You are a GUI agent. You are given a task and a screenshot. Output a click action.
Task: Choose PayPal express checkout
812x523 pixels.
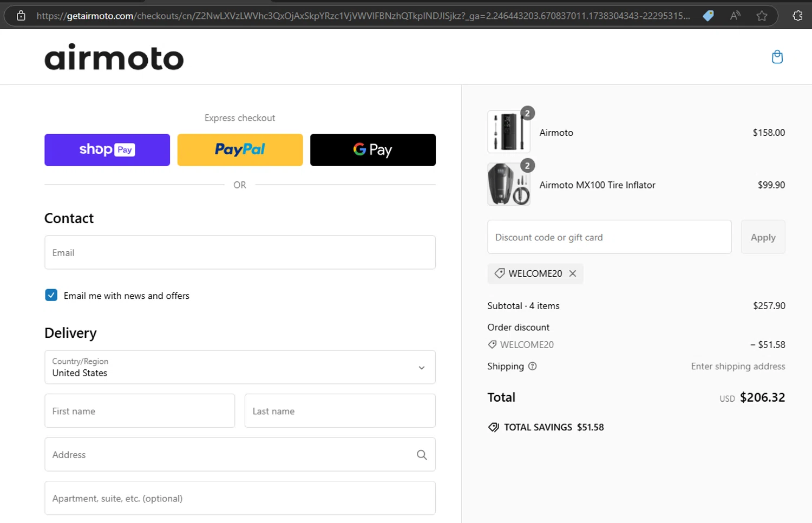click(240, 150)
